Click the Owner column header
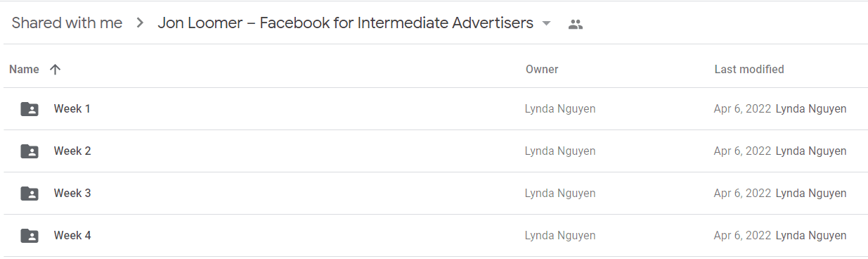This screenshot has width=868, height=259. coord(542,69)
